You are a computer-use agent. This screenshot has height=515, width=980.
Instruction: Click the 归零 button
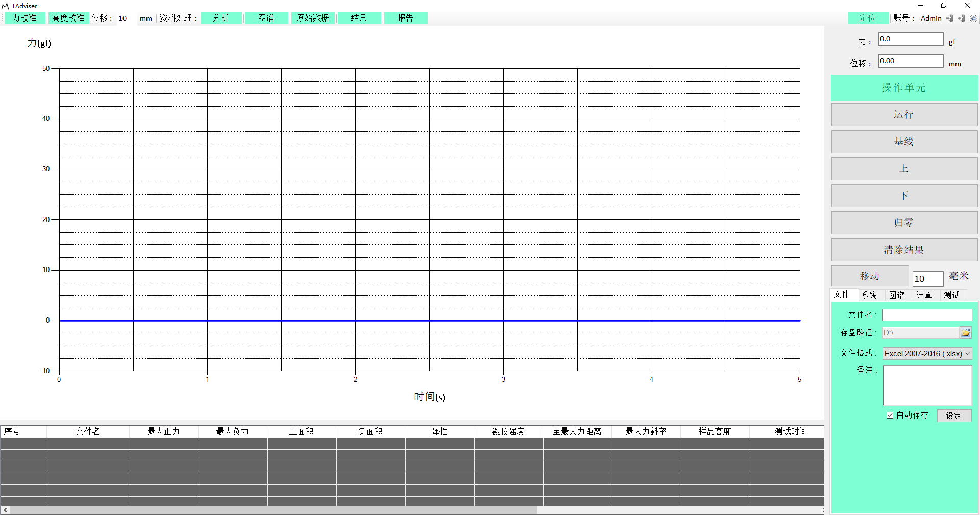pyautogui.click(x=904, y=223)
